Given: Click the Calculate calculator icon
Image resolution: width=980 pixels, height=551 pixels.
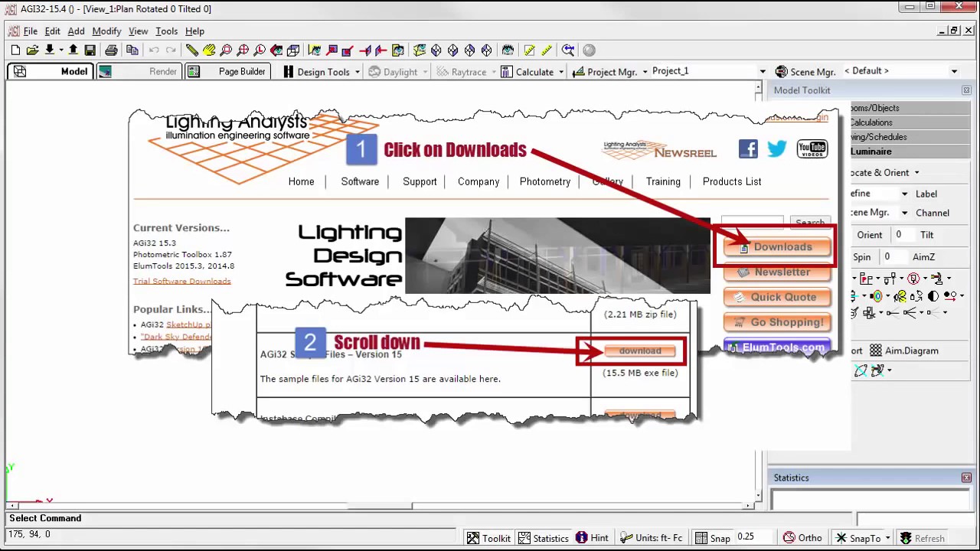Looking at the screenshot, I should click(507, 72).
